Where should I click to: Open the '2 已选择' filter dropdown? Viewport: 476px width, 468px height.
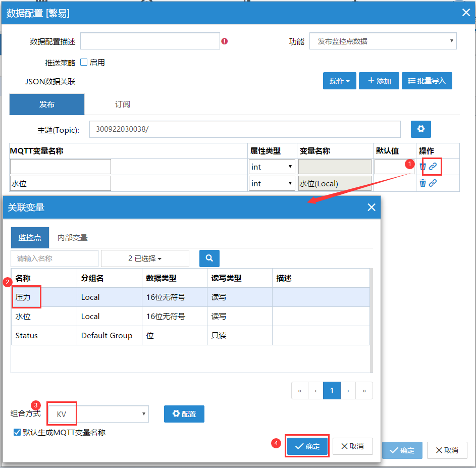pyautogui.click(x=145, y=258)
